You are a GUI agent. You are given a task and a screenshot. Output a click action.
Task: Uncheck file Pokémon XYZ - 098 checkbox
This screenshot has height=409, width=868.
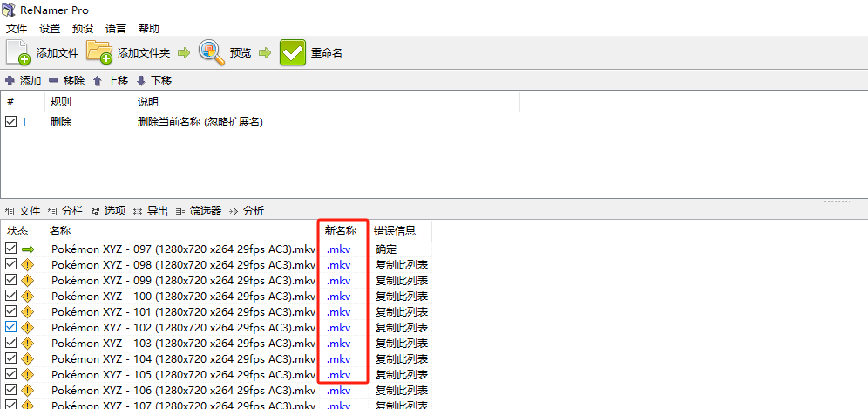pos(10,265)
